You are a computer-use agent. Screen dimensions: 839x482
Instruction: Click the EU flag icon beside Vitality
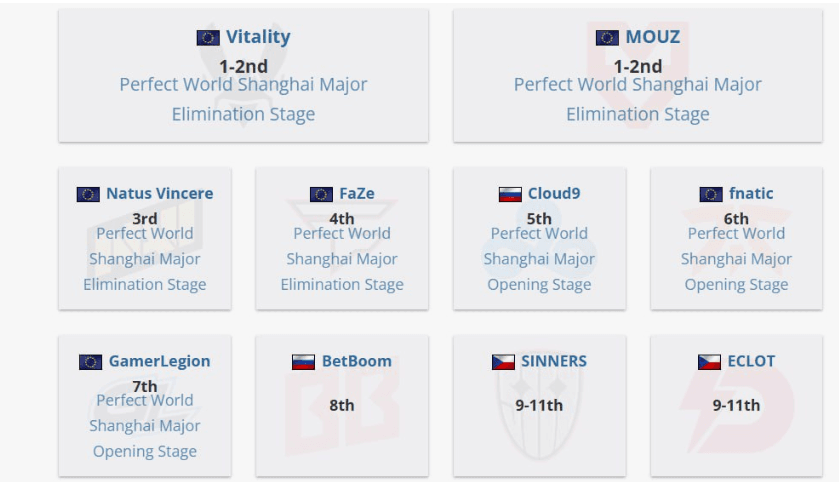[x=208, y=37]
